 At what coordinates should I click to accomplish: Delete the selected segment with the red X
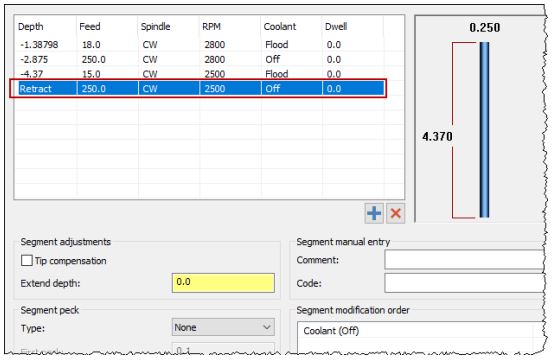pyautogui.click(x=395, y=213)
